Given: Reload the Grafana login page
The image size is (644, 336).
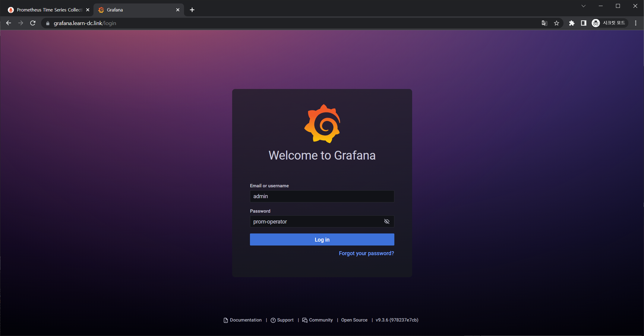Looking at the screenshot, I should point(33,23).
